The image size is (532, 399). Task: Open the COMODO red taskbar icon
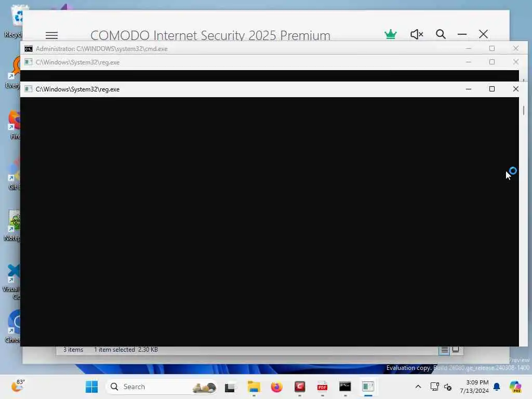[x=300, y=387]
